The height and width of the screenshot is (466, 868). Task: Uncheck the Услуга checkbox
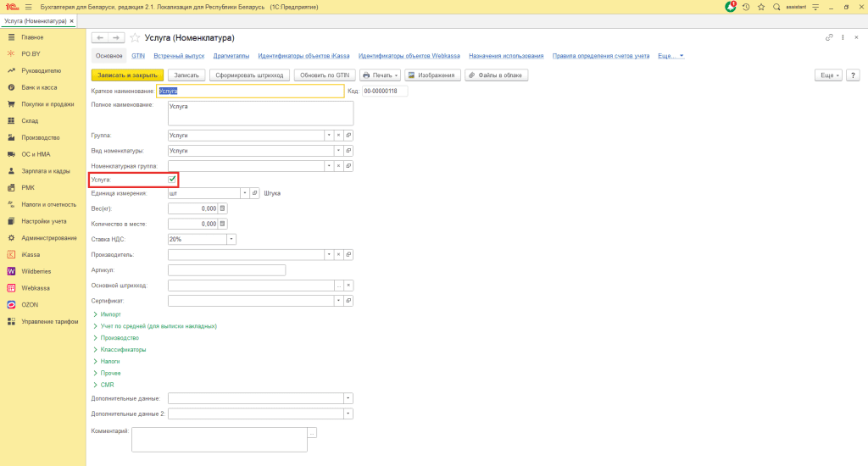173,180
